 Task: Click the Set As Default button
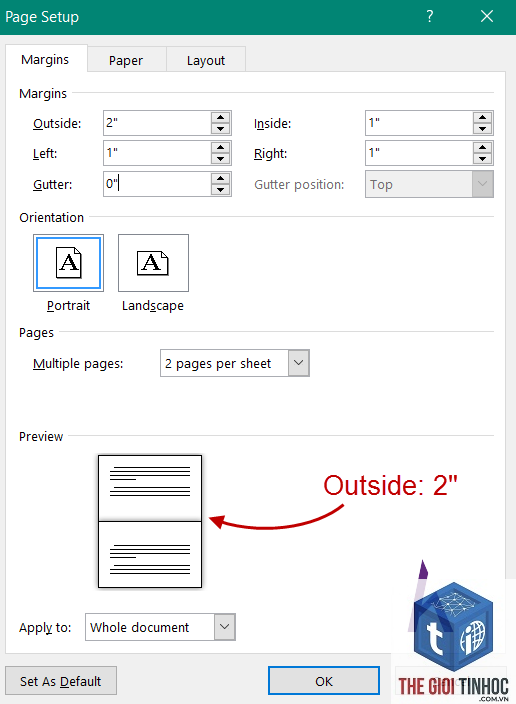click(61, 681)
